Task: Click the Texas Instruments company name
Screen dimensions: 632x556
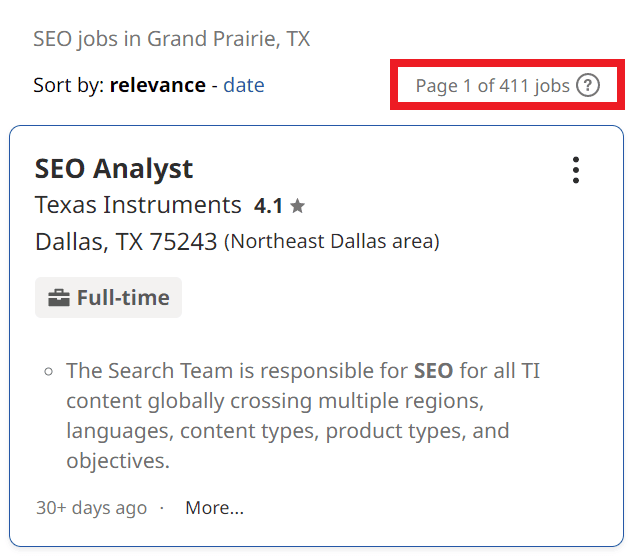Action: tap(138, 205)
